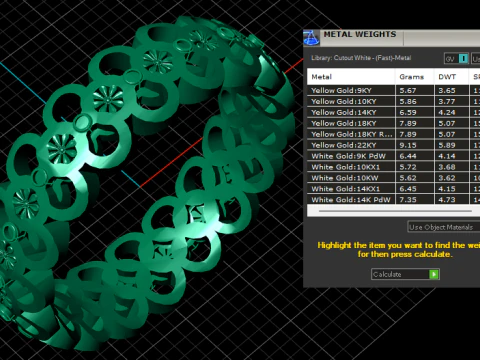Click the 3.62 DWT value

coord(447,178)
